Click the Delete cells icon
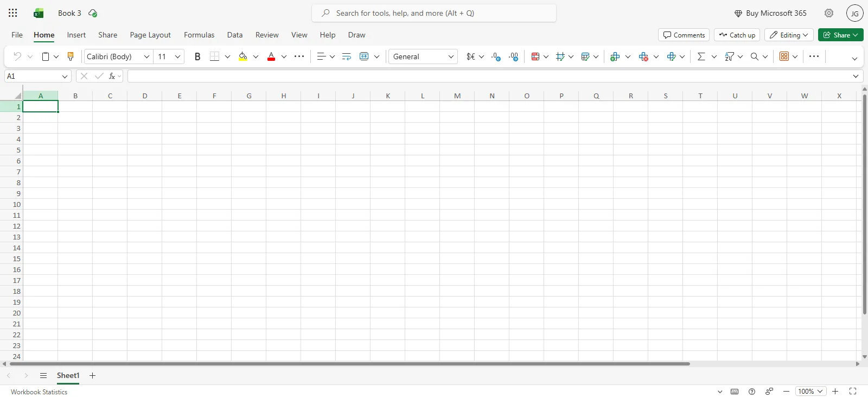The width and height of the screenshot is (868, 397). click(644, 56)
